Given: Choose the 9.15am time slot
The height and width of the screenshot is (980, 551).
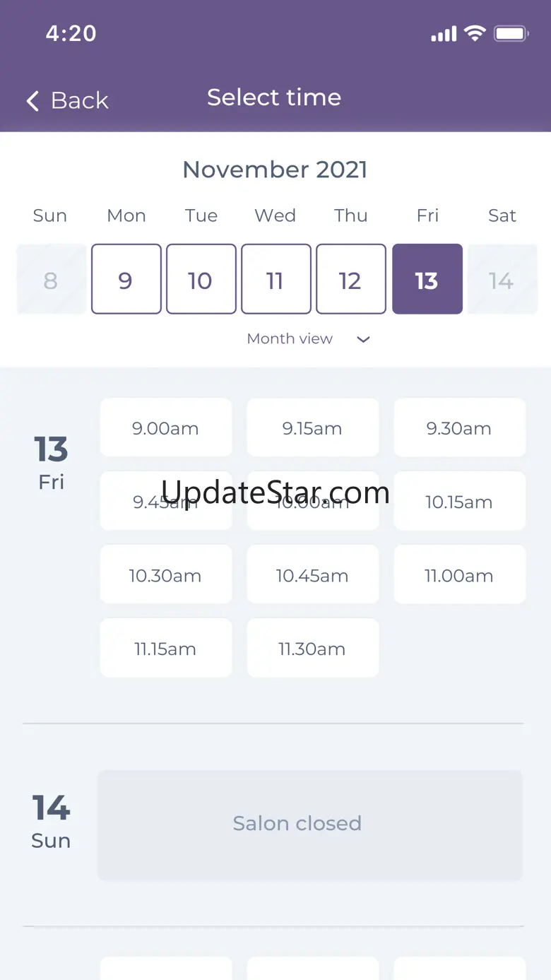Looking at the screenshot, I should coord(312,427).
